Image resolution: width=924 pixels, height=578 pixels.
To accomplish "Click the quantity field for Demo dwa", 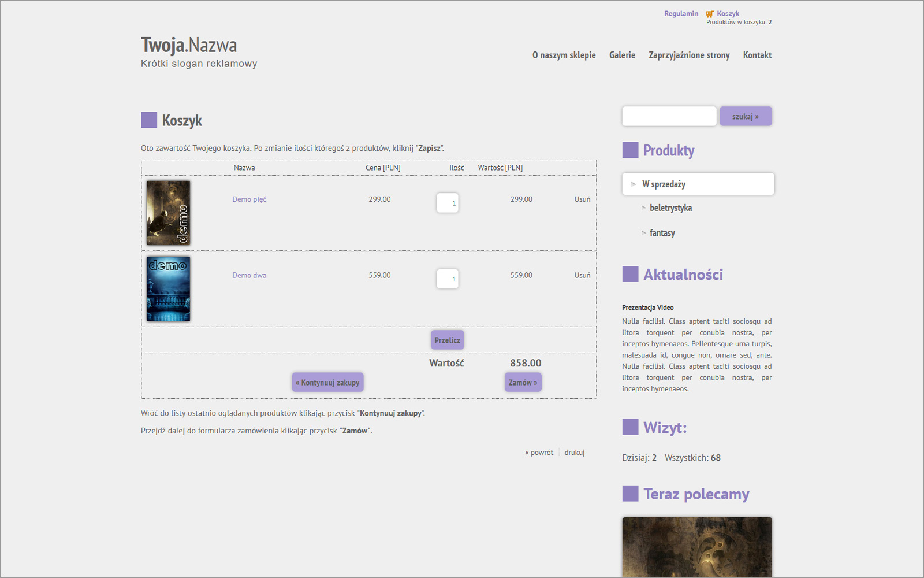I will 448,279.
